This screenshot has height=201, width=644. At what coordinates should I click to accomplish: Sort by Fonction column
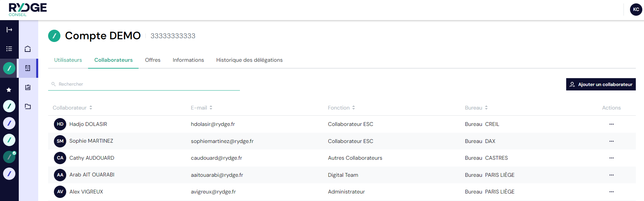[x=354, y=107]
